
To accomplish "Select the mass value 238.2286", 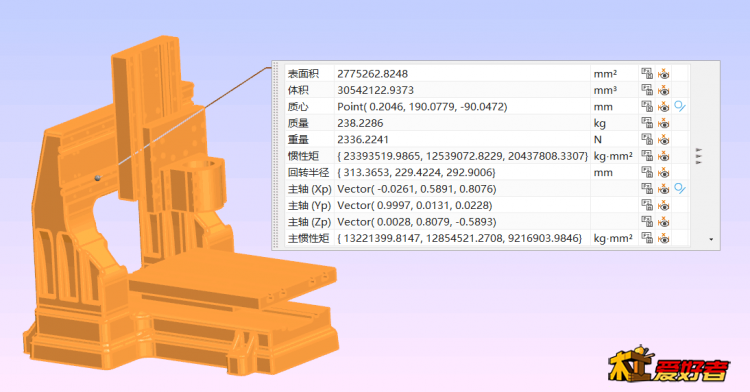I will [x=360, y=123].
